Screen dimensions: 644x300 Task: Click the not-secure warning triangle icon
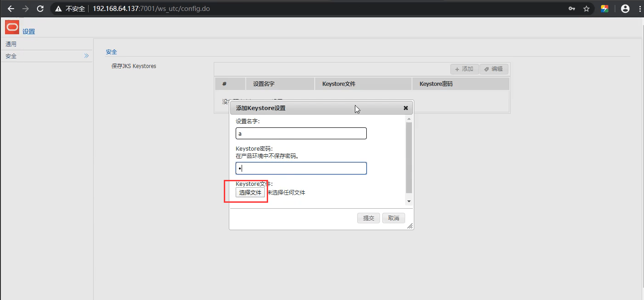pos(58,9)
